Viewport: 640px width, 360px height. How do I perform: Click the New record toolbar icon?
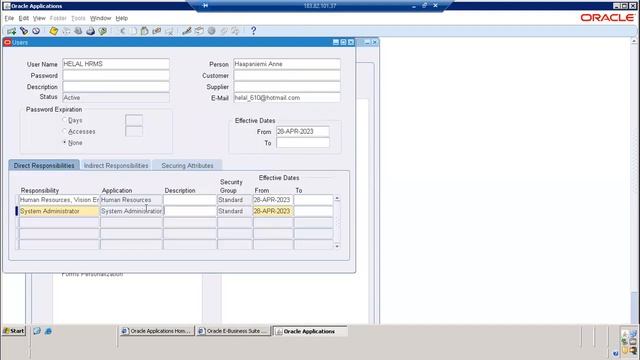click(11, 31)
